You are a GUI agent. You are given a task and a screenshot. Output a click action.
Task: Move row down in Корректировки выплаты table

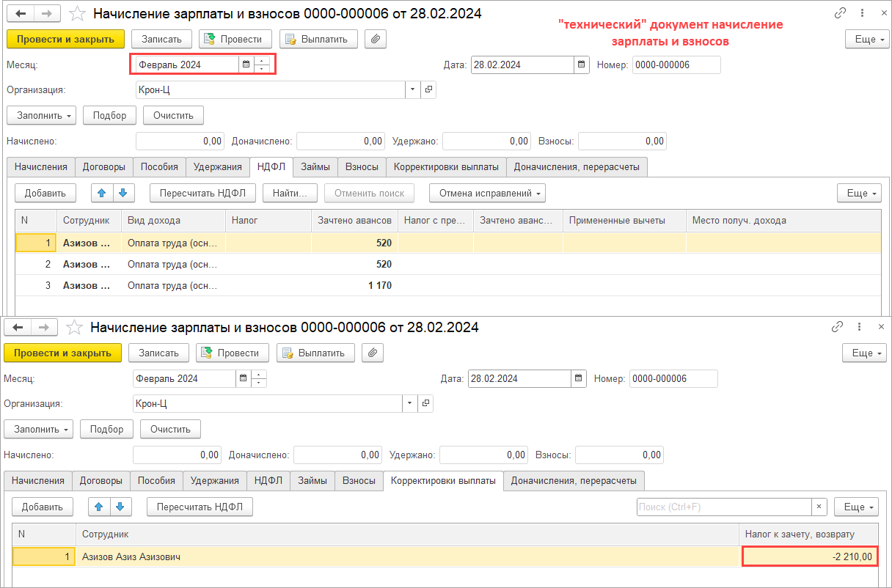click(120, 507)
